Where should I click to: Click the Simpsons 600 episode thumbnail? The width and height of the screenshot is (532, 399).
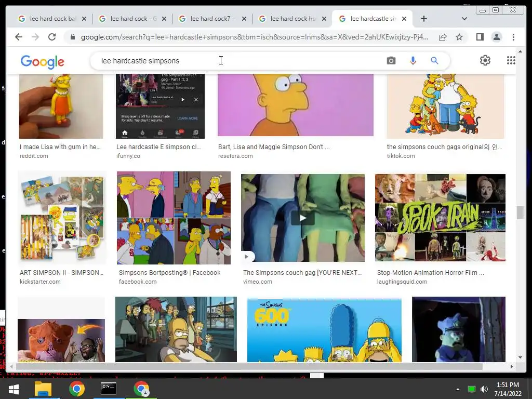point(324,329)
